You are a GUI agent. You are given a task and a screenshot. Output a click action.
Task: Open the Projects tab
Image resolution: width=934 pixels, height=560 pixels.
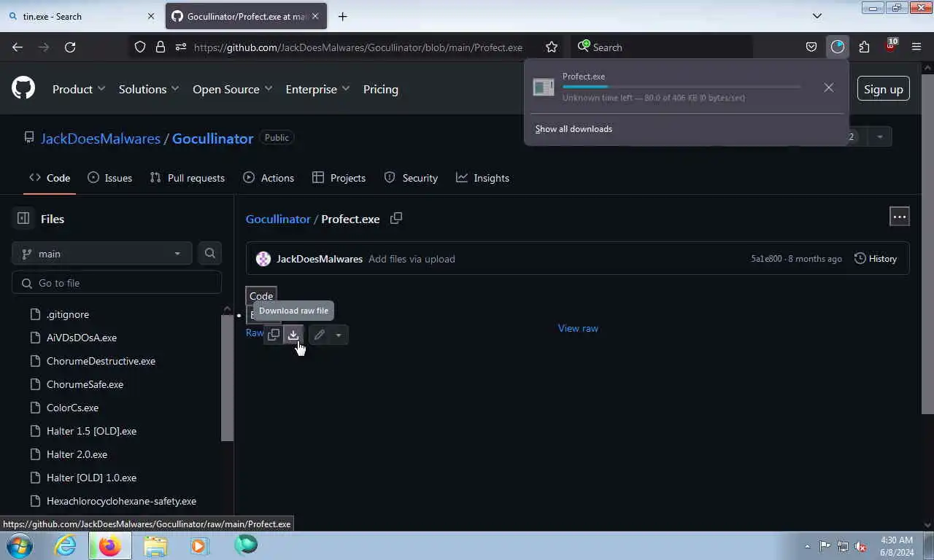point(339,178)
